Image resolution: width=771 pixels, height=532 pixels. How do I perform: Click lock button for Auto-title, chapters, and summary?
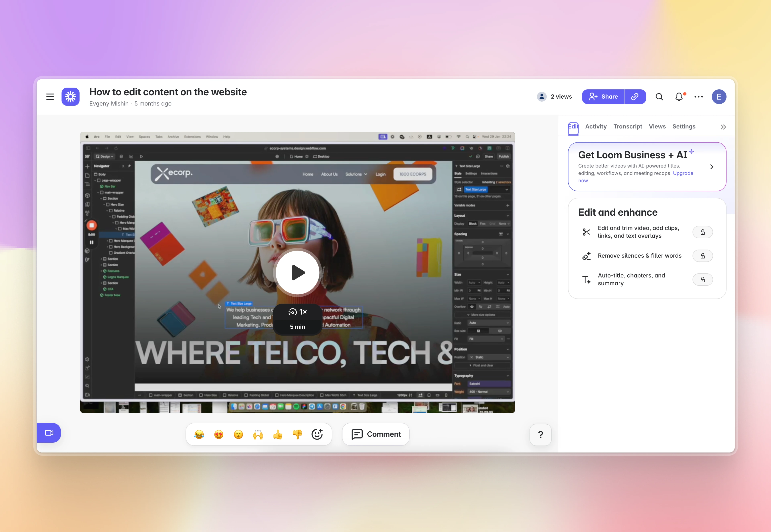click(x=703, y=280)
